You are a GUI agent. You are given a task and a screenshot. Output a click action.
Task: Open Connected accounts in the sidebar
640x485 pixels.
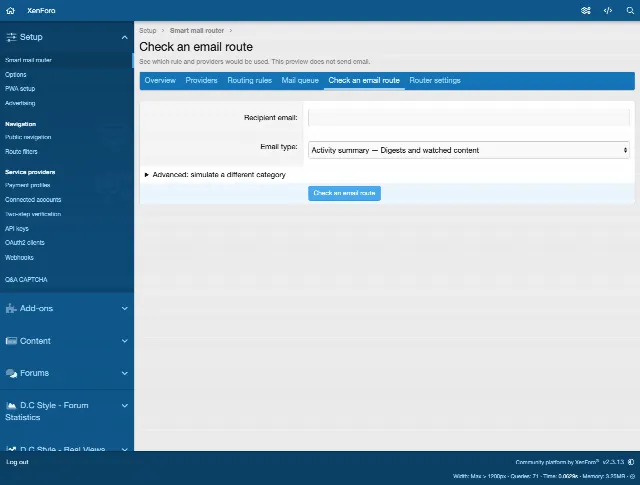coord(33,200)
